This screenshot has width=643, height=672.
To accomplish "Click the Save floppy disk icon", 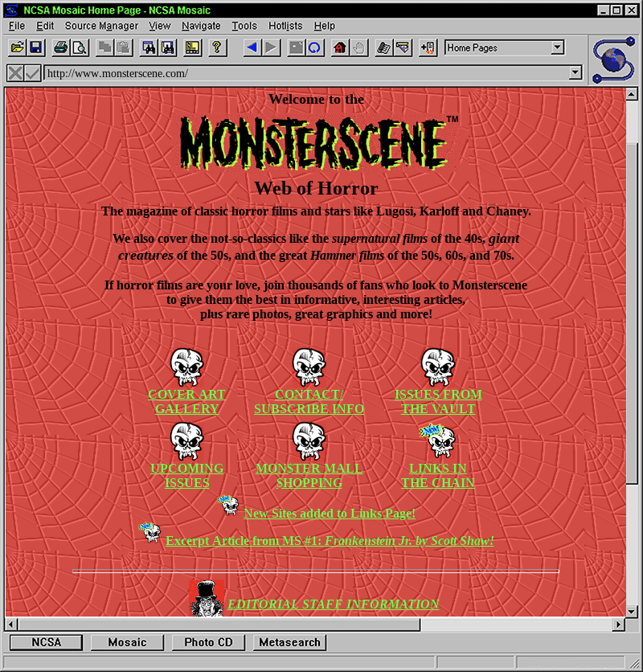I will (35, 48).
